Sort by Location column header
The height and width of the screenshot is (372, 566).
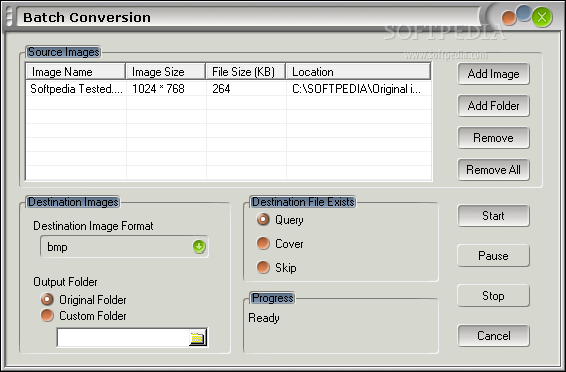click(358, 72)
